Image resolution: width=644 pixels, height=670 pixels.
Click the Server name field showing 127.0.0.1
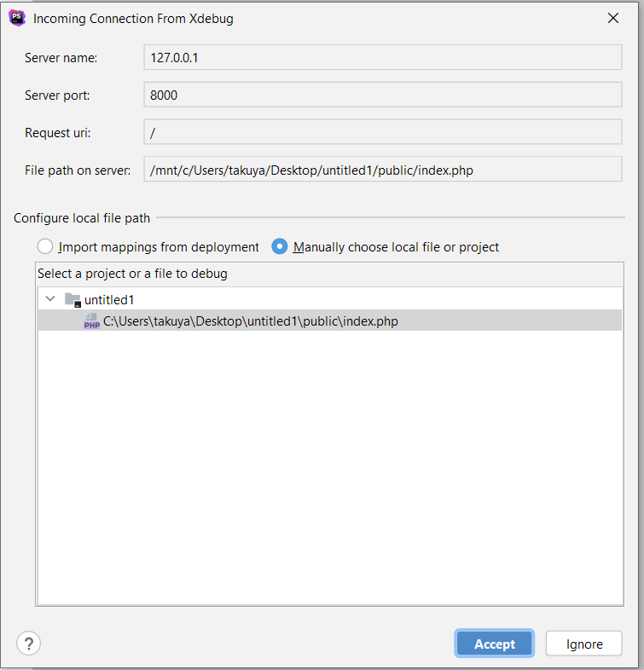(x=383, y=57)
